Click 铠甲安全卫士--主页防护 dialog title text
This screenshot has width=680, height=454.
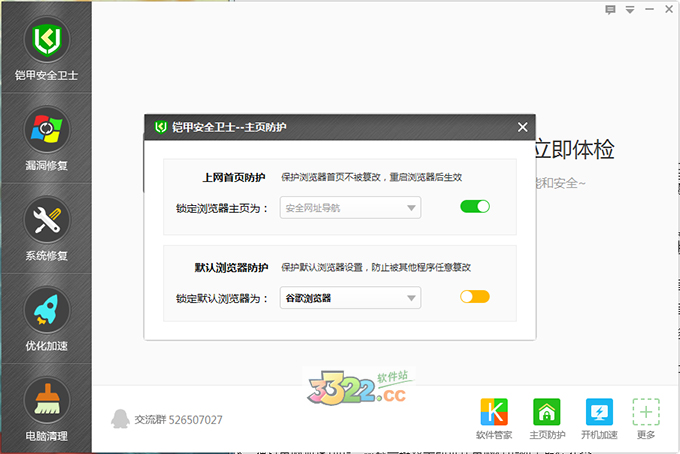tap(229, 127)
